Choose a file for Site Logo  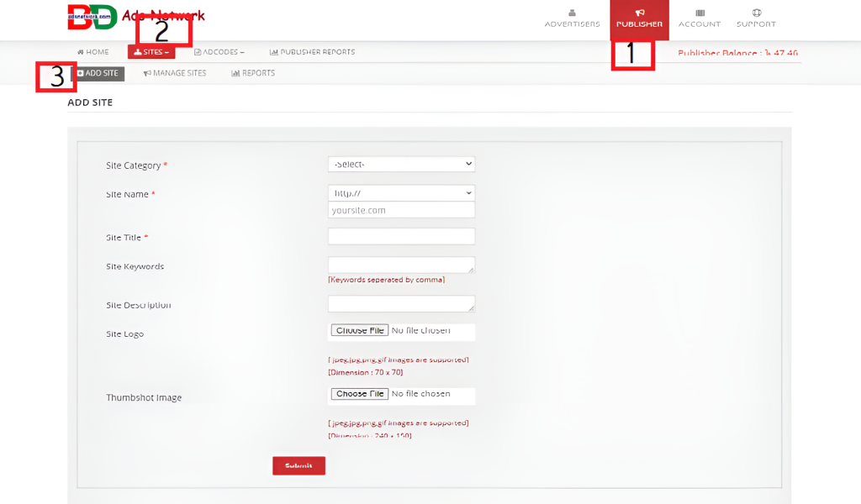(x=360, y=331)
